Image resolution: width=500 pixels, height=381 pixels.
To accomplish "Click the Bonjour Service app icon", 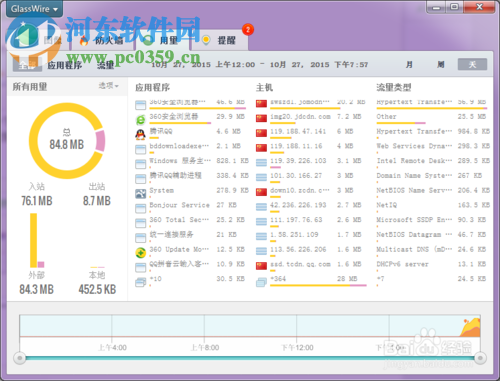I will click(x=141, y=208).
